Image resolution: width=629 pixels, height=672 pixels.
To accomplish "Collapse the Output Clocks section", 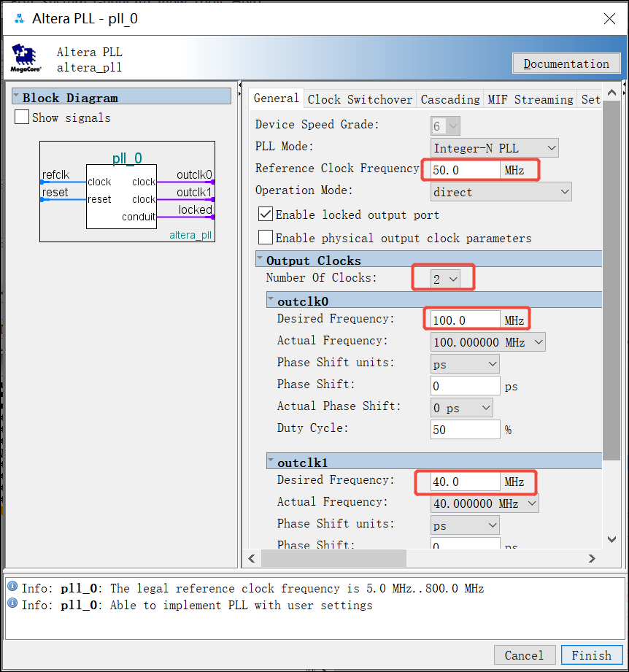I will point(260,258).
